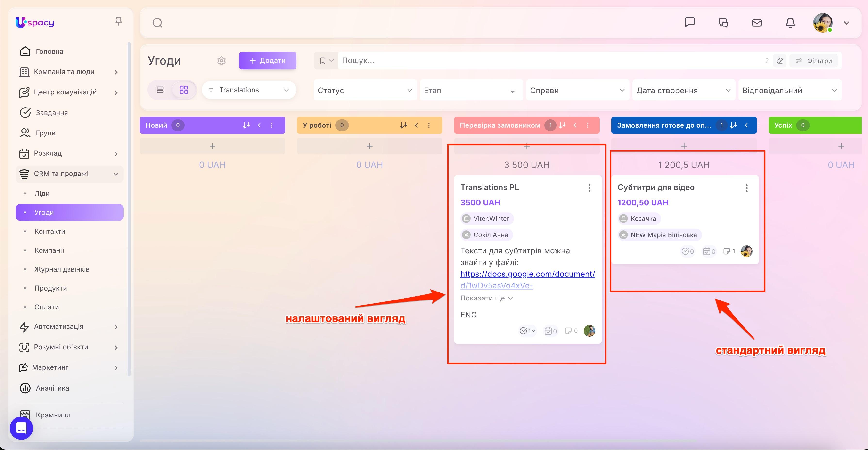Open the Фільтри button
The height and width of the screenshot is (450, 868).
tap(814, 61)
